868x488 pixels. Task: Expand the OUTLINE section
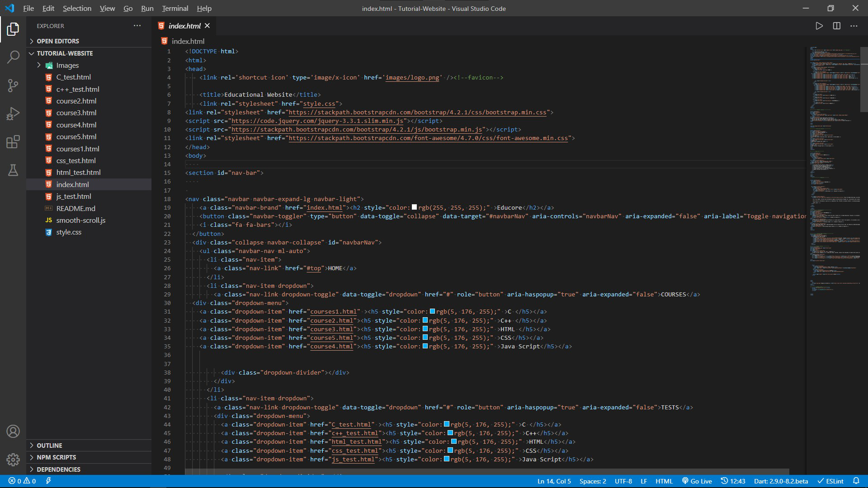click(x=49, y=446)
